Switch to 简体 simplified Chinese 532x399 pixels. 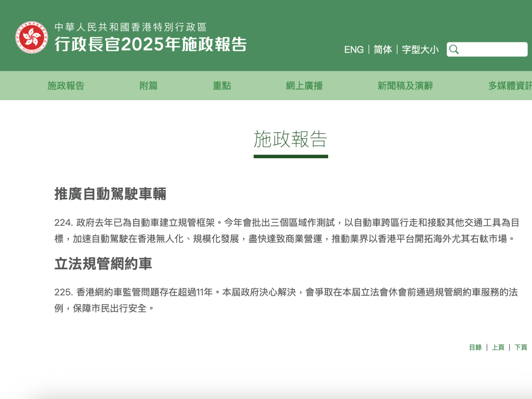[x=383, y=49]
